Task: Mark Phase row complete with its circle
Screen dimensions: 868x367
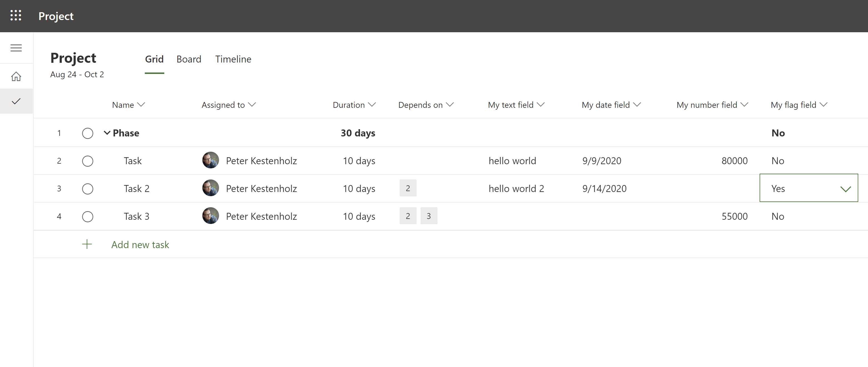Action: coord(88,133)
